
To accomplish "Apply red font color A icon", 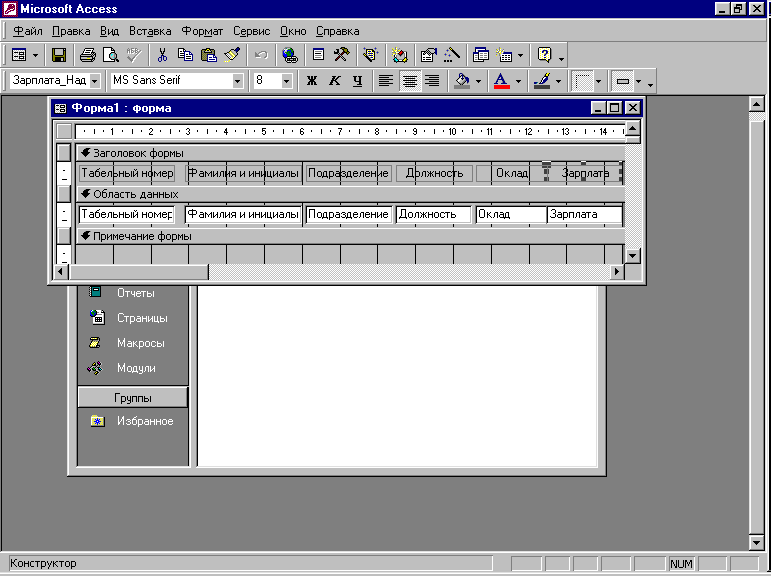I will pos(502,81).
